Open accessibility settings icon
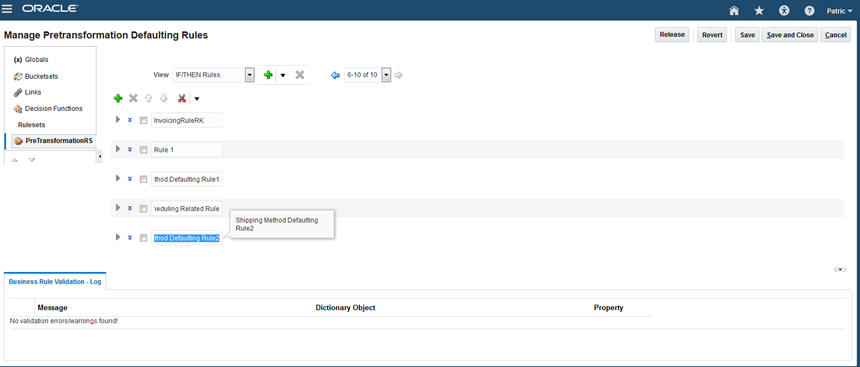This screenshot has height=367, width=860. pos(784,10)
